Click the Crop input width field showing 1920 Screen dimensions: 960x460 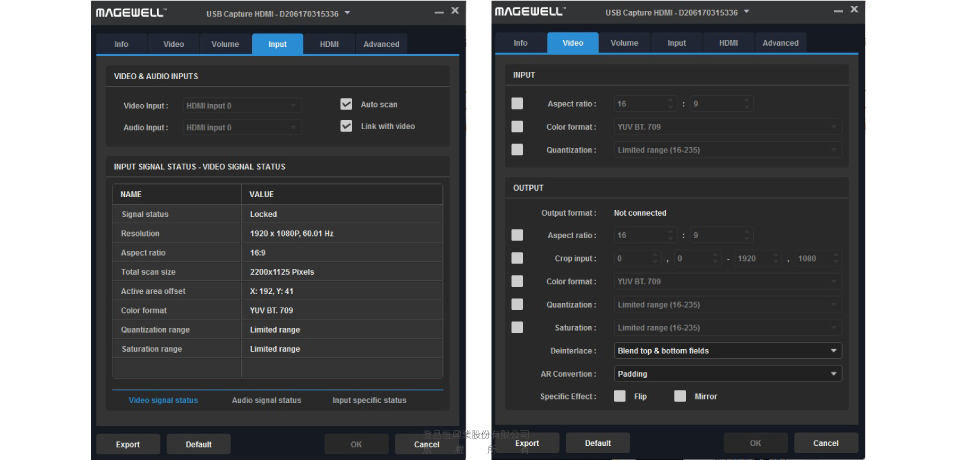[x=756, y=259]
